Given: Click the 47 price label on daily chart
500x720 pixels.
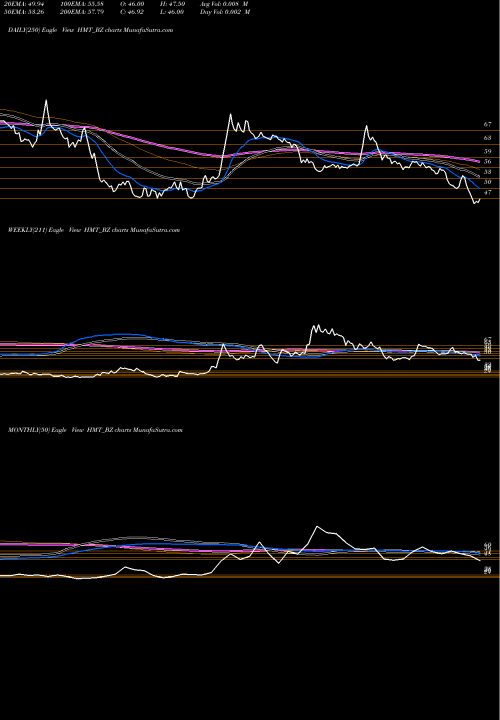Looking at the screenshot, I should tap(488, 192).
